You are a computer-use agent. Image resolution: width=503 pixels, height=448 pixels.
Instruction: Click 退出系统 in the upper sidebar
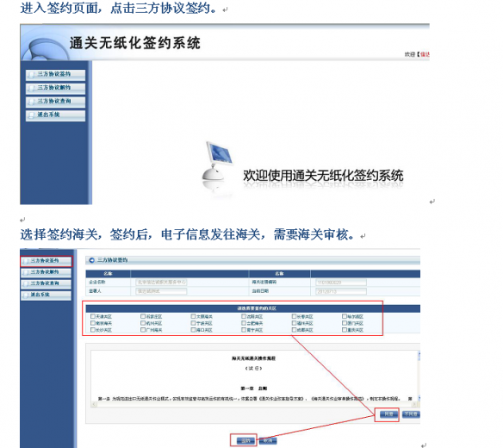pyautogui.click(x=55, y=115)
